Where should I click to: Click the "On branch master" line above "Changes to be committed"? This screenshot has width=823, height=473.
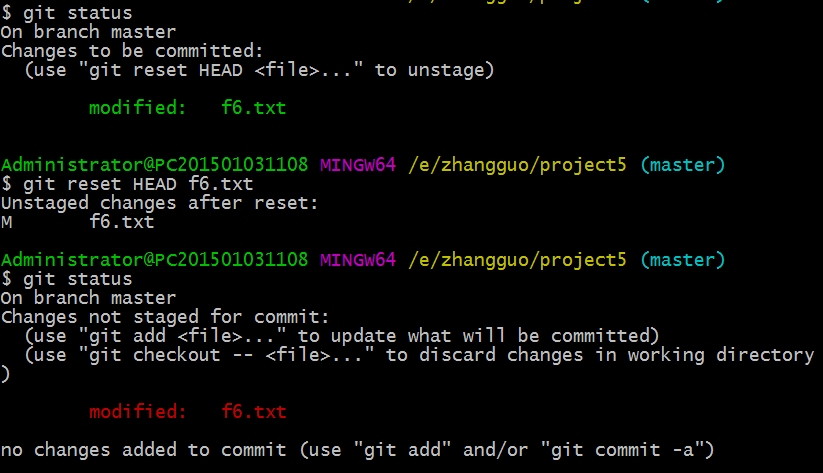(x=88, y=32)
